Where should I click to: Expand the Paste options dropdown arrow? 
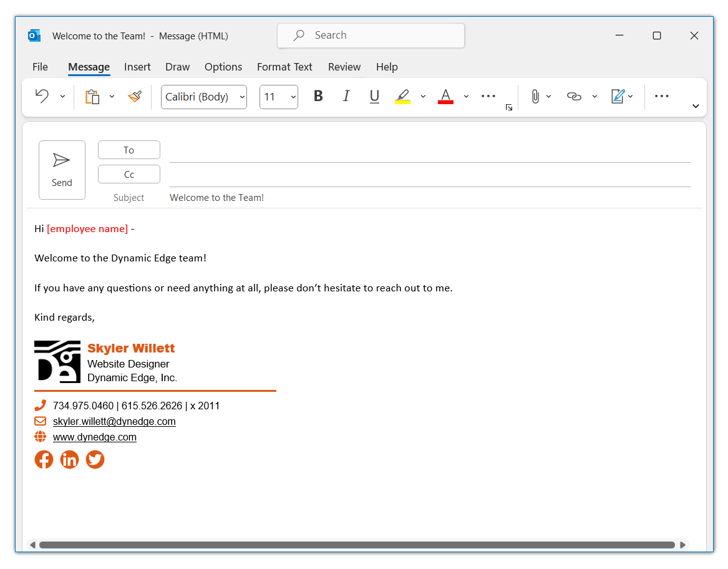pos(112,97)
